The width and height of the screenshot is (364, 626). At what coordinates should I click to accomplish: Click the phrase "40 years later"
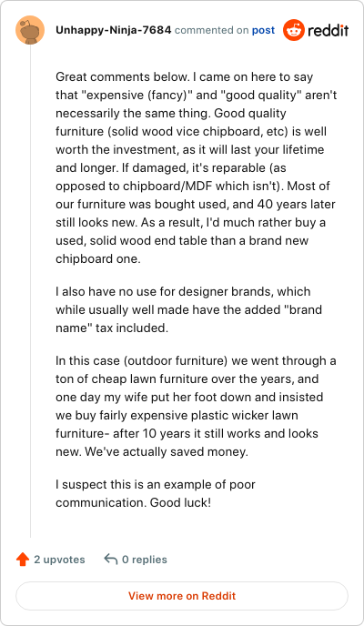point(288,204)
